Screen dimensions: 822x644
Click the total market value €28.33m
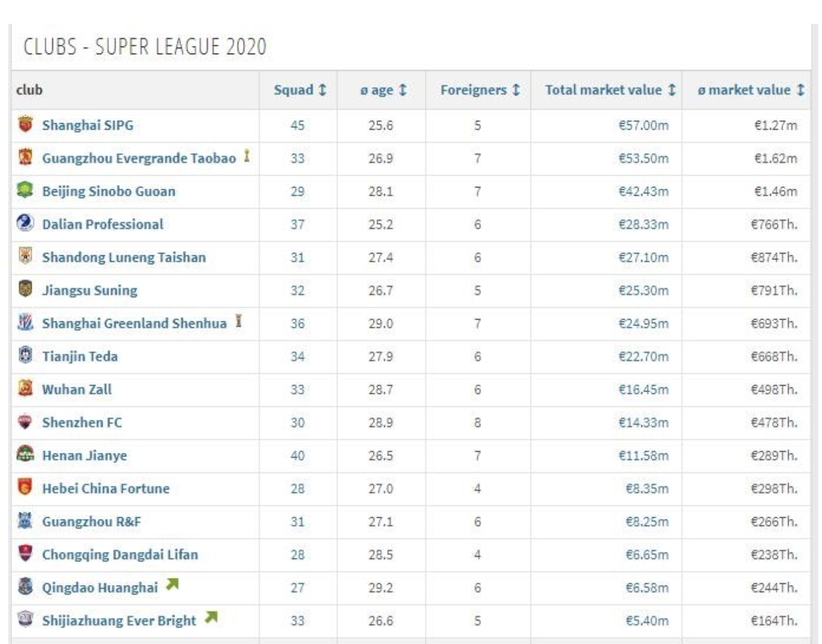(643, 224)
